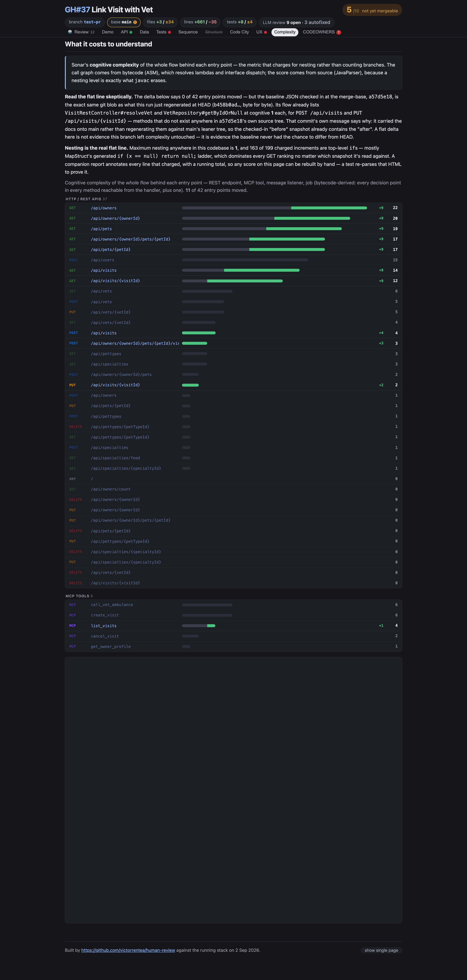Screen dimensions: 467x980
Task: Open the GH#37 pull request link
Action: [x=78, y=10]
